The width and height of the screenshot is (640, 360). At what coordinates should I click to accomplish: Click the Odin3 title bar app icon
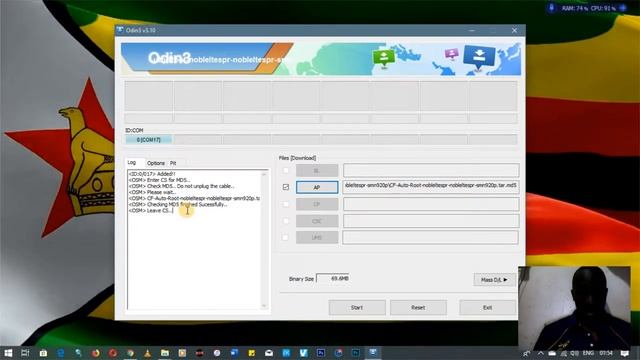point(120,30)
